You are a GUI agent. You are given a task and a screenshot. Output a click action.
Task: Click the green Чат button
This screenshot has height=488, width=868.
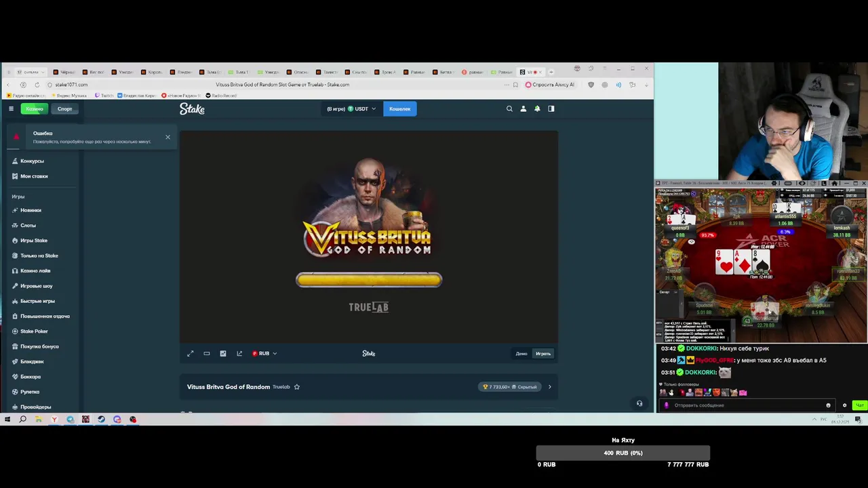click(859, 405)
